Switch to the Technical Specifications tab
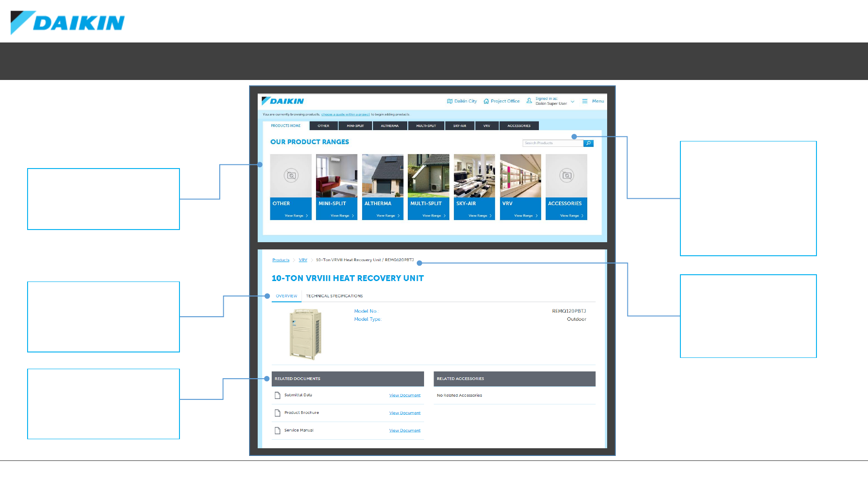The height and width of the screenshot is (488, 868). click(334, 296)
